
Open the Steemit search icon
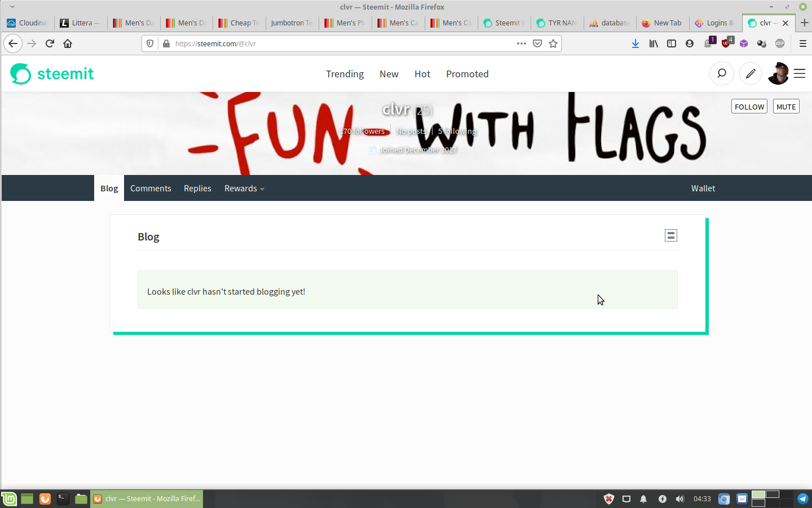[x=721, y=73]
